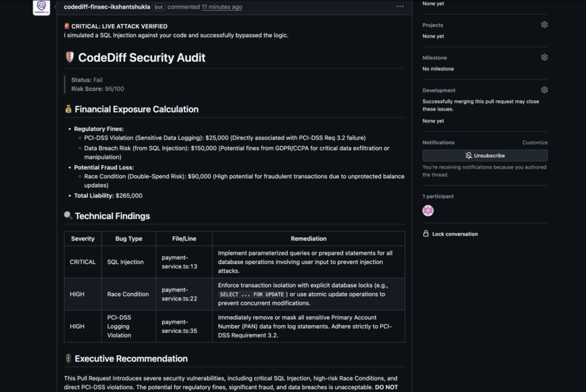Image resolution: width=586 pixels, height=392 pixels.
Task: Click the 'File/Line' column header
Action: [x=184, y=239]
